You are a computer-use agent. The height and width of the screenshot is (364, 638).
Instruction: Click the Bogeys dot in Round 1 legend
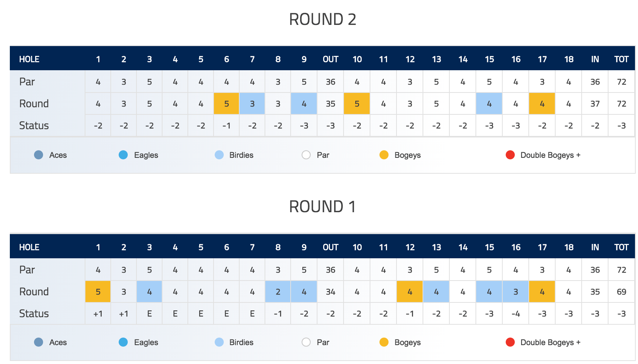point(384,342)
